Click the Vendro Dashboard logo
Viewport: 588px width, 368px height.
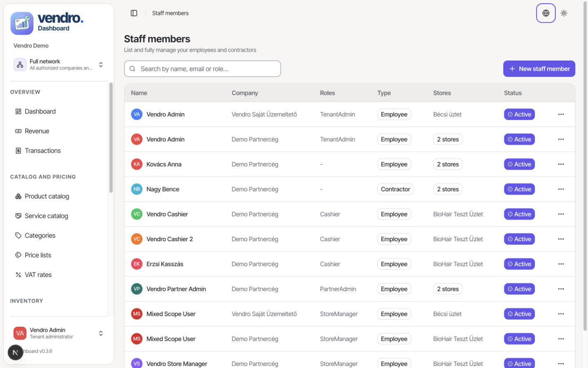tap(47, 23)
